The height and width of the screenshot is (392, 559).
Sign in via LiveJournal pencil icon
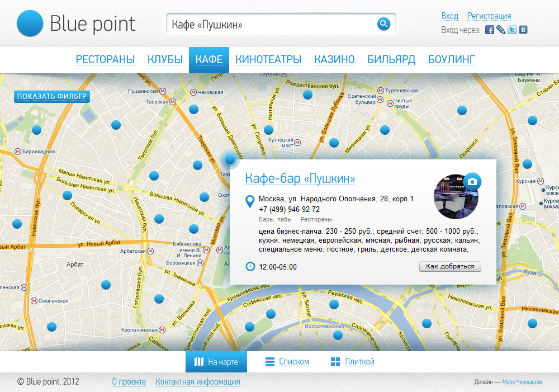[x=501, y=30]
